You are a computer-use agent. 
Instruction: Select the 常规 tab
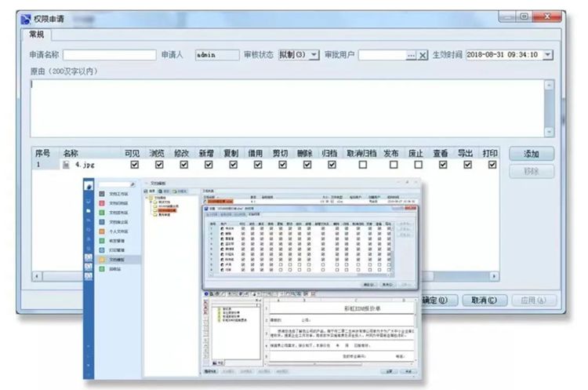[x=37, y=35]
